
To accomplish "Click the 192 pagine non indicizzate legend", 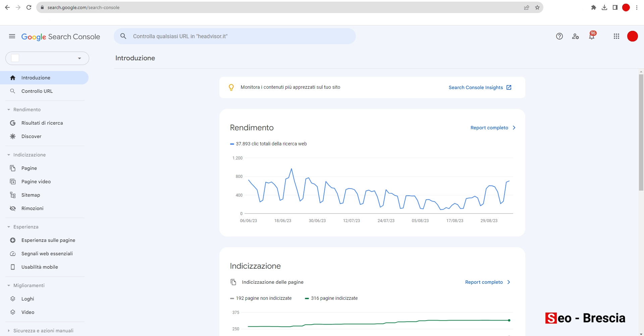I will click(x=261, y=298).
